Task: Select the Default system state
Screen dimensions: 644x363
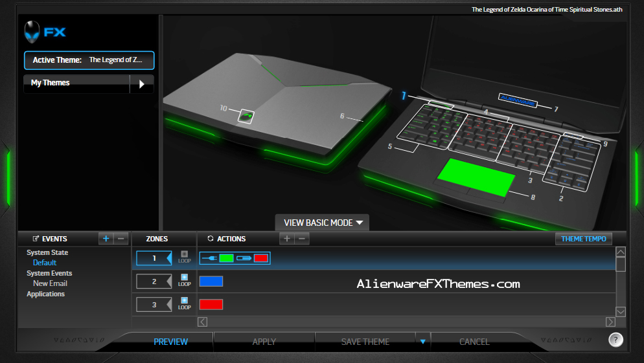Action: 45,263
